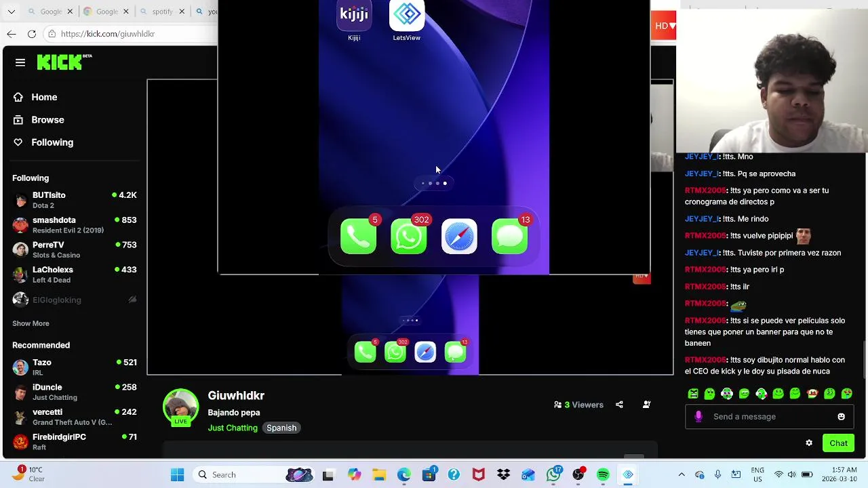The image size is (868, 488).
Task: Open iDuncle recommended channel
Action: [75, 392]
